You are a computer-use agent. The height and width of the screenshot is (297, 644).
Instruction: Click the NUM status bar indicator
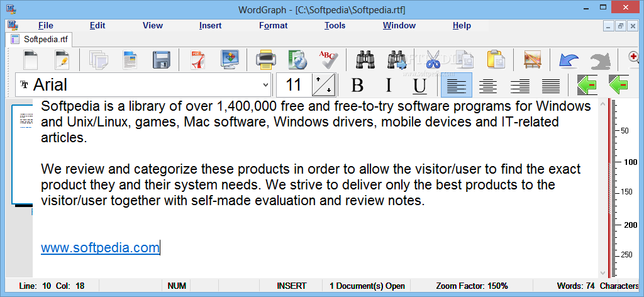(x=177, y=286)
